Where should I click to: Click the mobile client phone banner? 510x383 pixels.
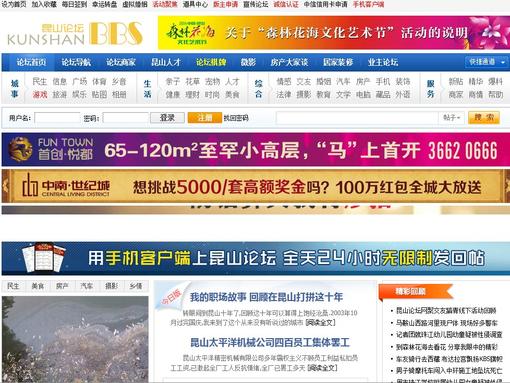(256, 258)
